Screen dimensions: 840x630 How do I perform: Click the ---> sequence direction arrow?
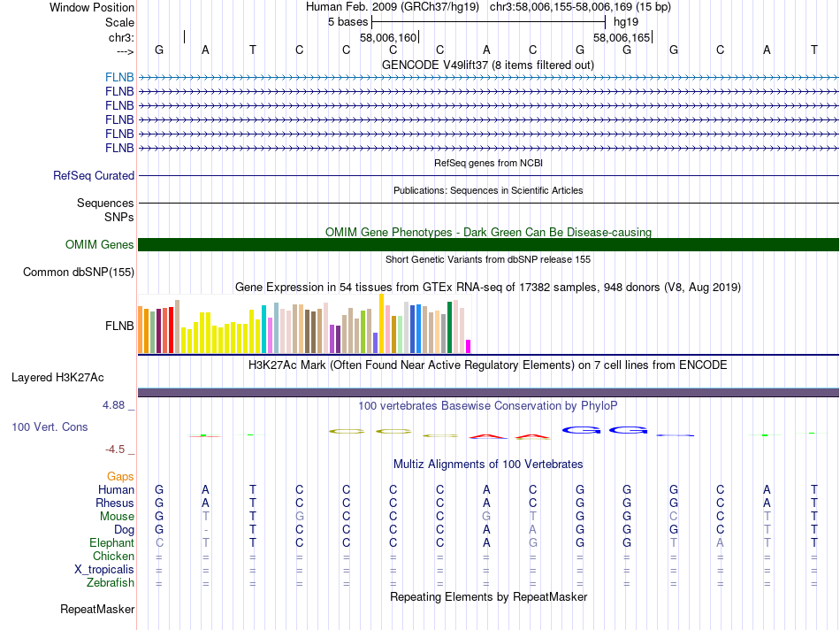click(x=125, y=51)
